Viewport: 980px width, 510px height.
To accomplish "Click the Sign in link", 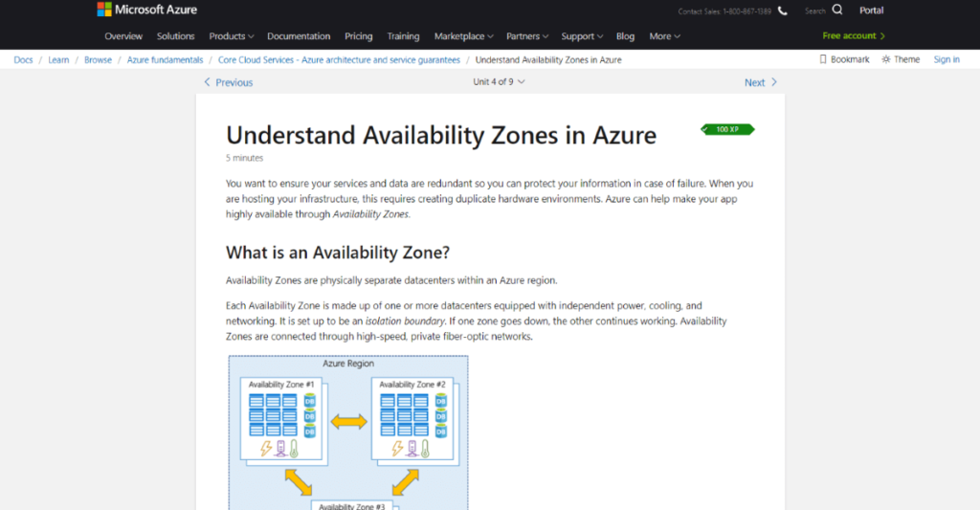I will point(947,59).
